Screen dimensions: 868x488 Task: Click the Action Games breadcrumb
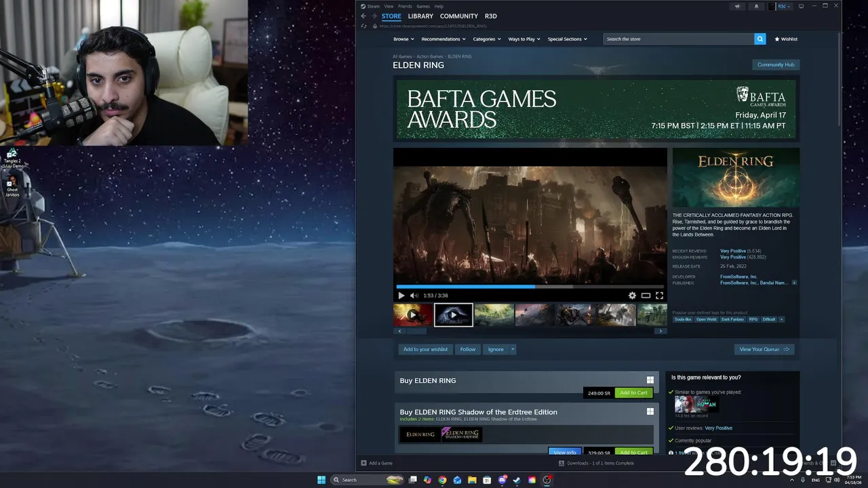pos(430,56)
